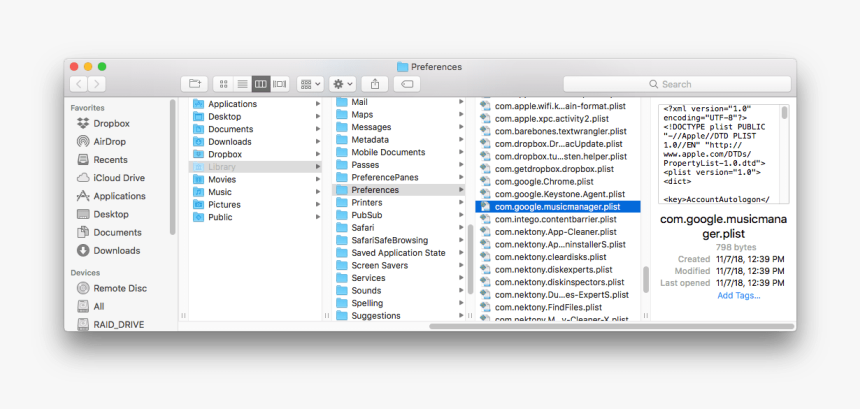
Task: Select the Sounds folder
Action: pyautogui.click(x=399, y=291)
